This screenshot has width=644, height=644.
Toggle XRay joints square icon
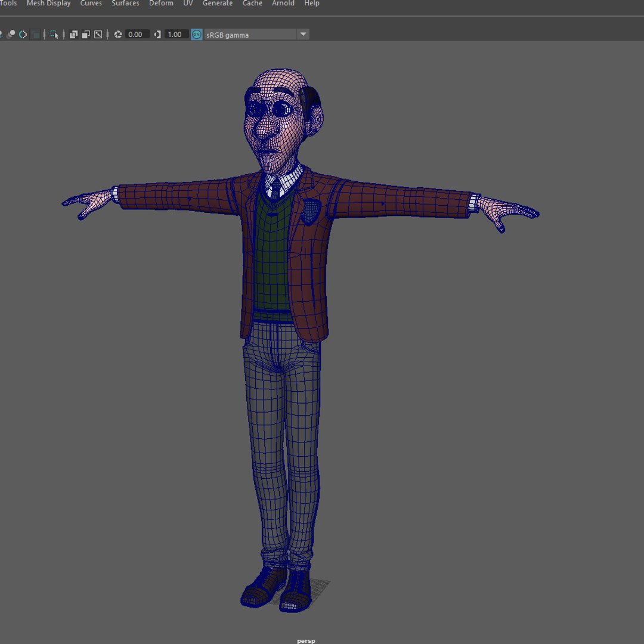98,35
